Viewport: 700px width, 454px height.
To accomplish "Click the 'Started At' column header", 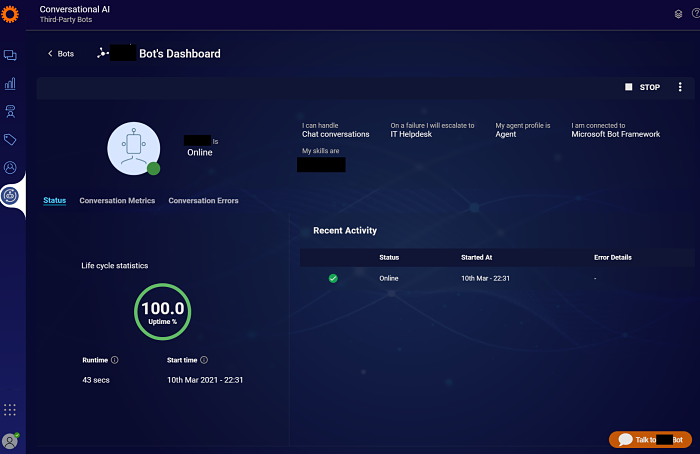I will tap(476, 258).
